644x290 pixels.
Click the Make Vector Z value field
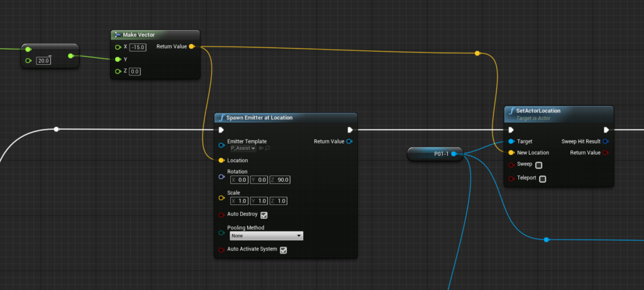[x=135, y=72]
